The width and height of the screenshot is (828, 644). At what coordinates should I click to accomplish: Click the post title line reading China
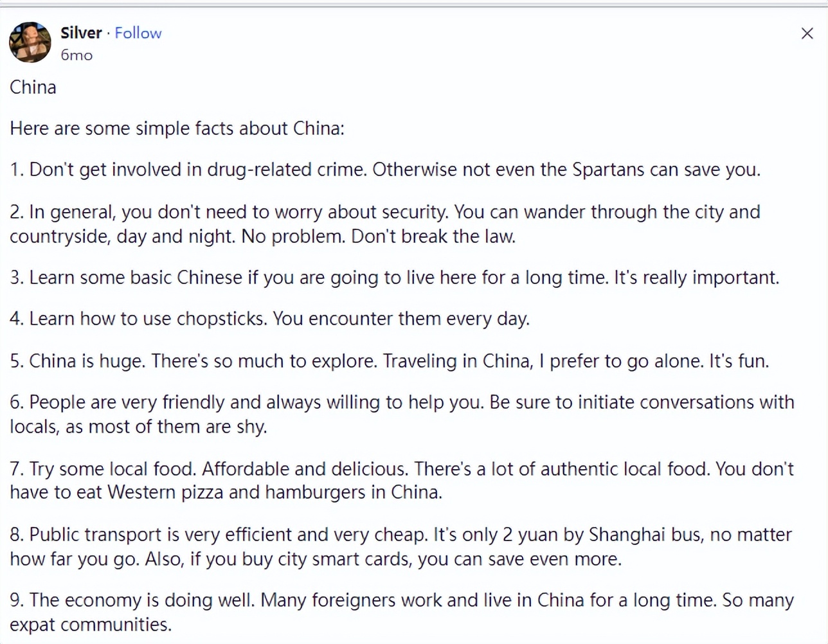pos(33,87)
